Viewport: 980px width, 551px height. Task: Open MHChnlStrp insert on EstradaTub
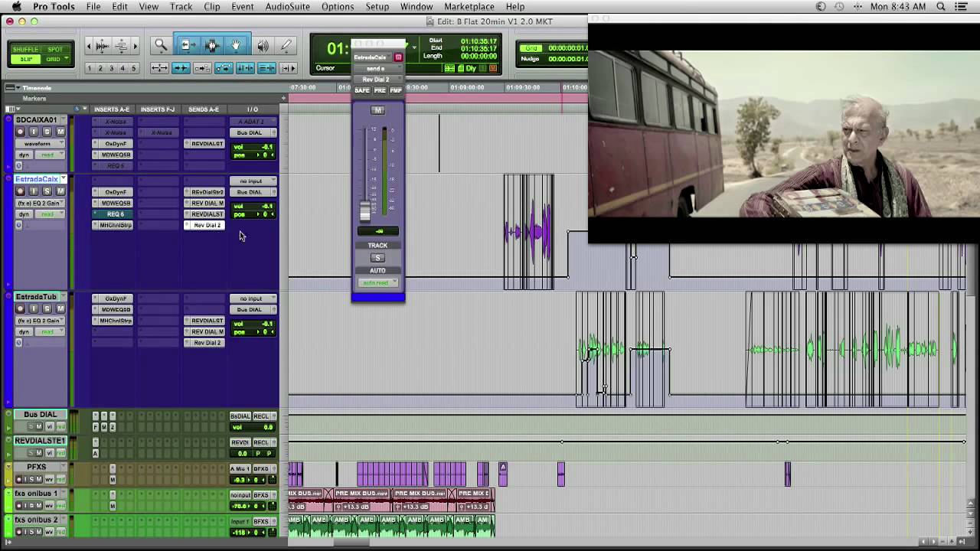pos(115,321)
